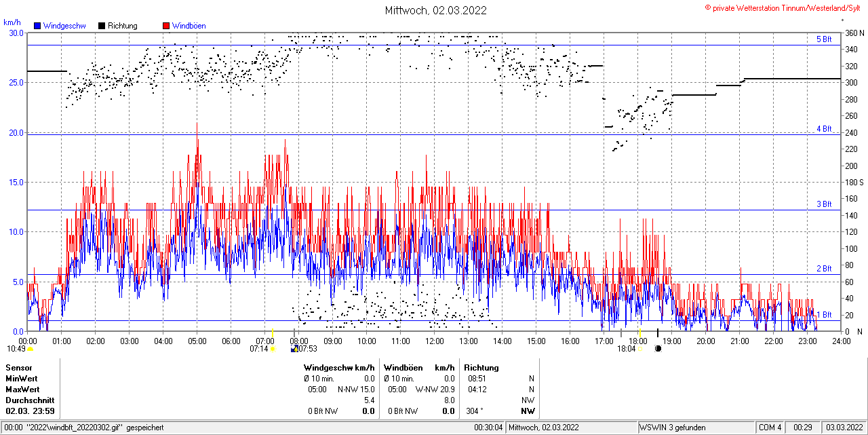Click the WSWIN 3 gefunden status entry
The height and width of the screenshot is (435, 868).
tap(673, 428)
